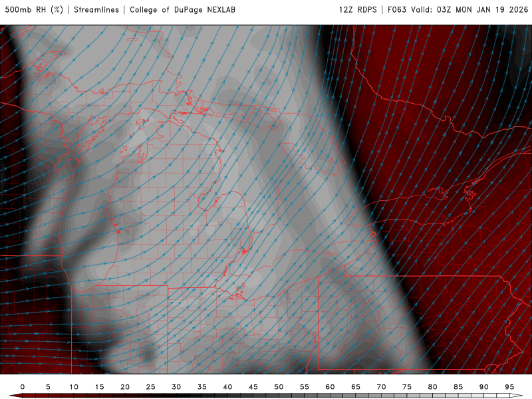The image size is (532, 399).
Task: Click the colorbar value 20
Action: tap(125, 387)
